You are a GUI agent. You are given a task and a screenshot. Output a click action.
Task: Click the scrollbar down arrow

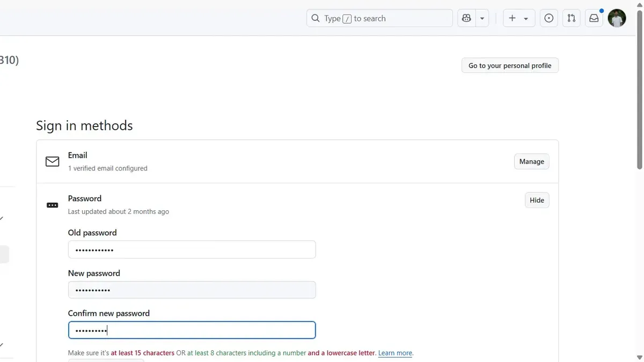click(639, 357)
